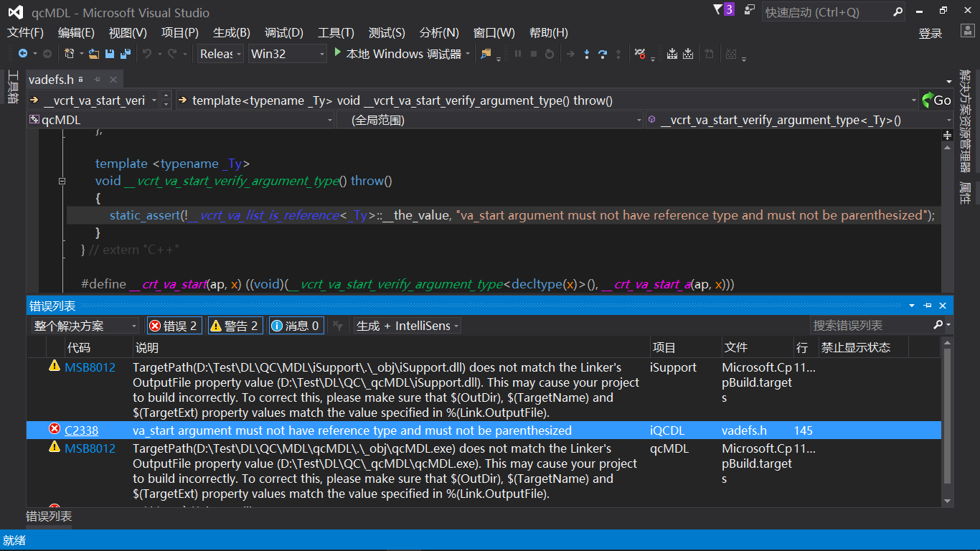980x551 pixels.
Task: Open the 工具箱 side tab
Action: (x=13, y=88)
